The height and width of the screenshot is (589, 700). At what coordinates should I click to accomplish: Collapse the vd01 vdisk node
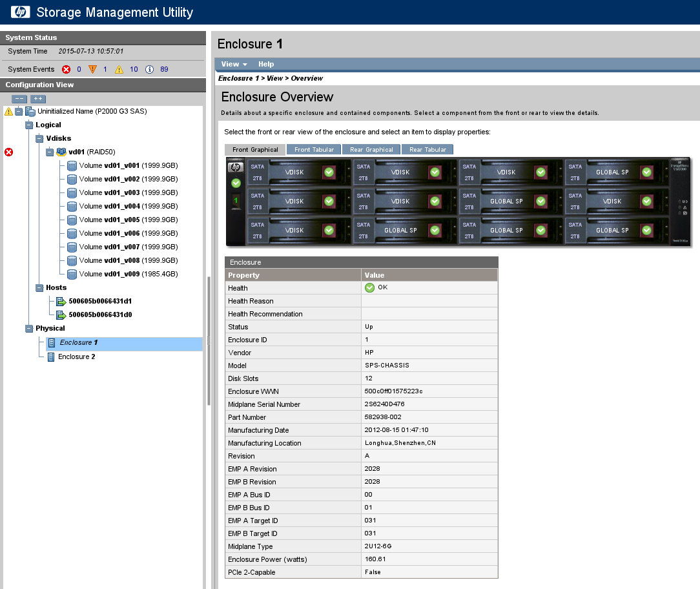(x=50, y=152)
